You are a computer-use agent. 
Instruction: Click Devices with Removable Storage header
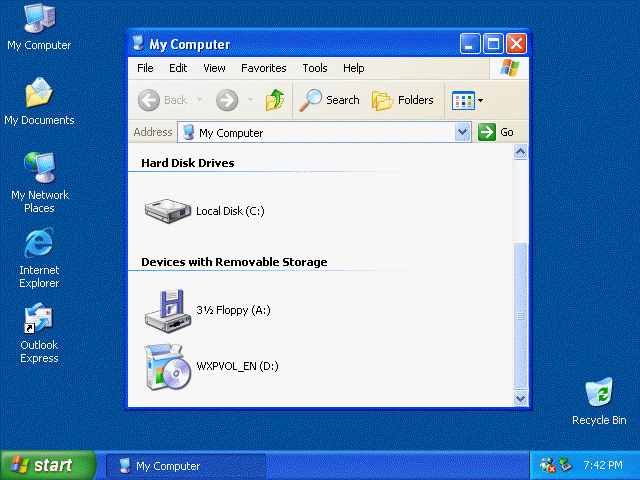coord(234,262)
